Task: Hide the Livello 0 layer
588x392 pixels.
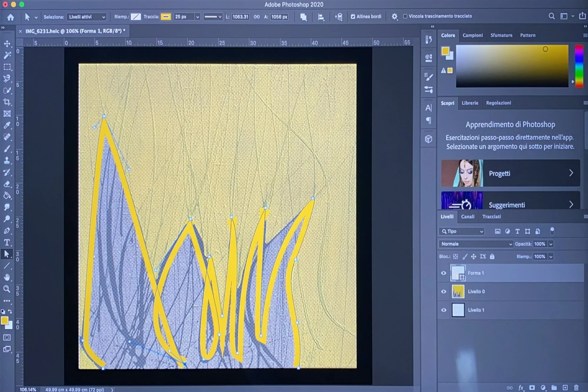Action: (x=444, y=292)
